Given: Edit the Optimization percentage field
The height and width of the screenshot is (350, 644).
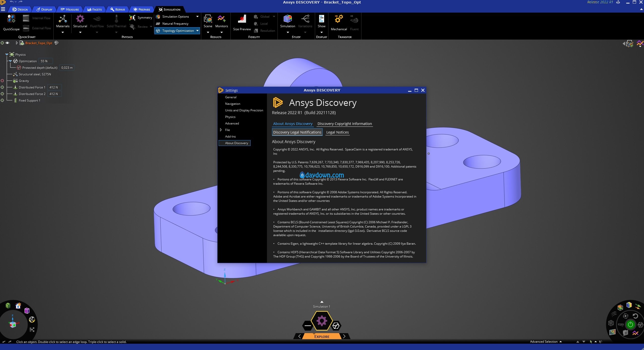Looking at the screenshot, I should (x=46, y=61).
